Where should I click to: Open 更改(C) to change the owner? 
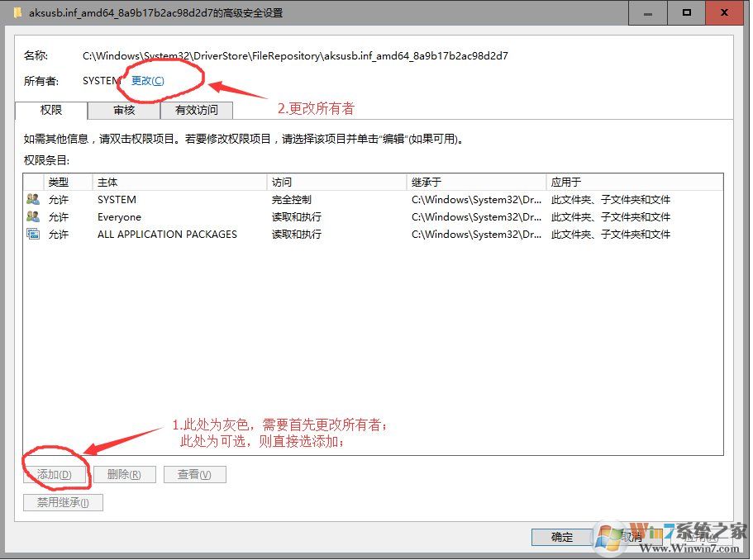click(x=147, y=81)
